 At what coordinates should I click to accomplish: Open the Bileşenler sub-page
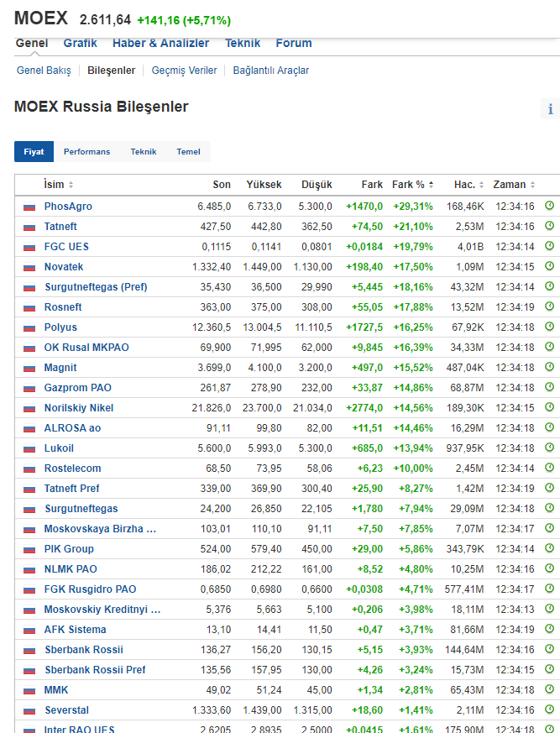coord(112,71)
